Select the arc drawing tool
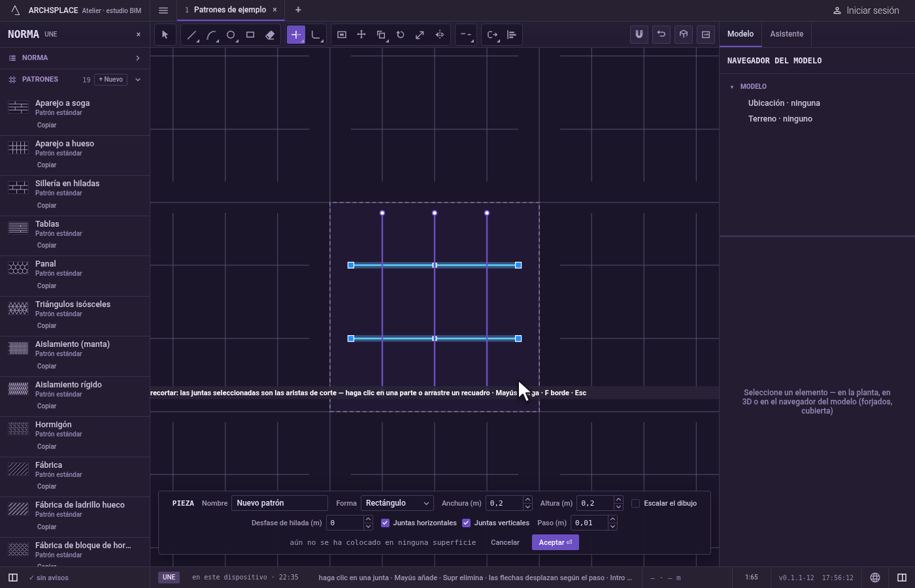Image resolution: width=915 pixels, height=588 pixels. point(211,35)
